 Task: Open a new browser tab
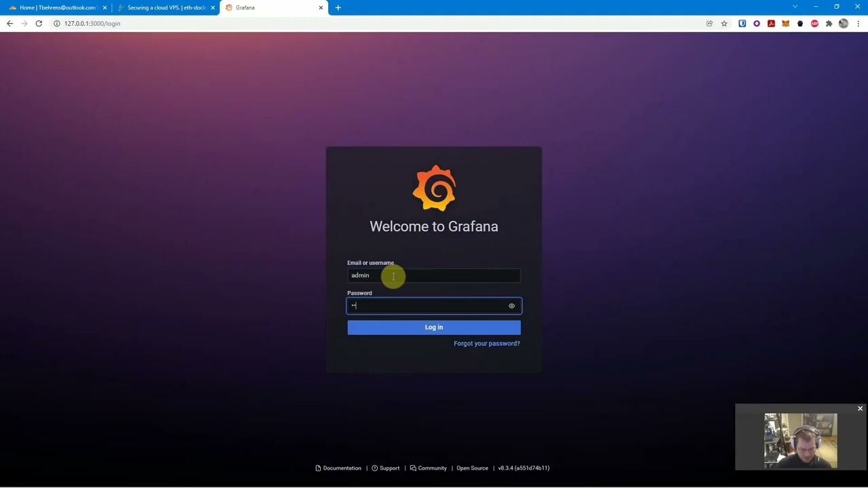point(338,7)
